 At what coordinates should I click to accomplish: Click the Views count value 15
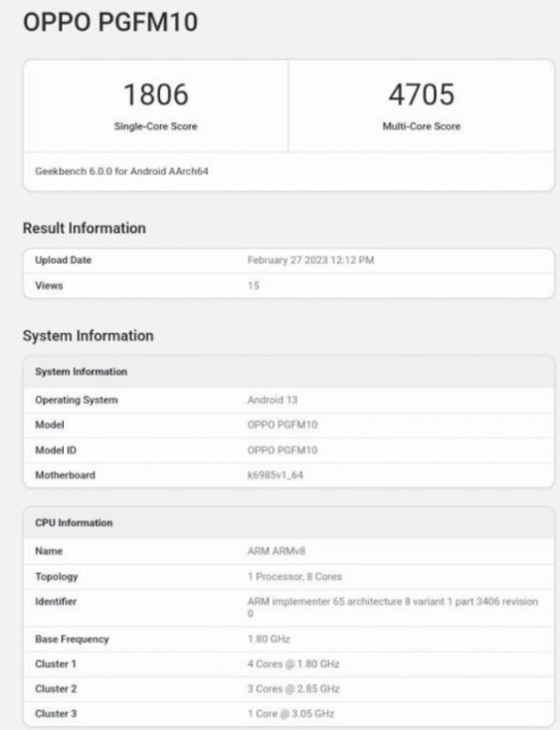pyautogui.click(x=254, y=285)
